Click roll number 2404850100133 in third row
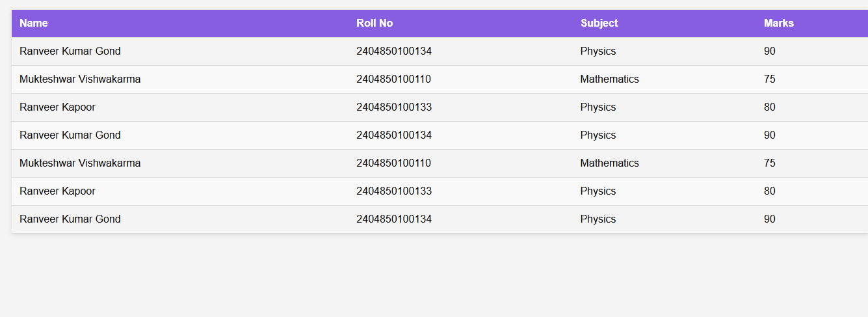This screenshot has height=317, width=868. click(x=393, y=107)
